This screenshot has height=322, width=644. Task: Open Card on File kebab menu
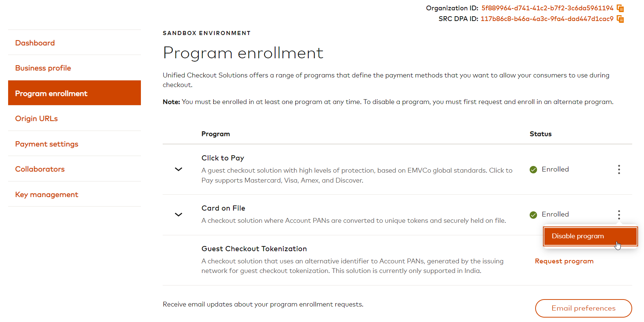[x=619, y=214]
